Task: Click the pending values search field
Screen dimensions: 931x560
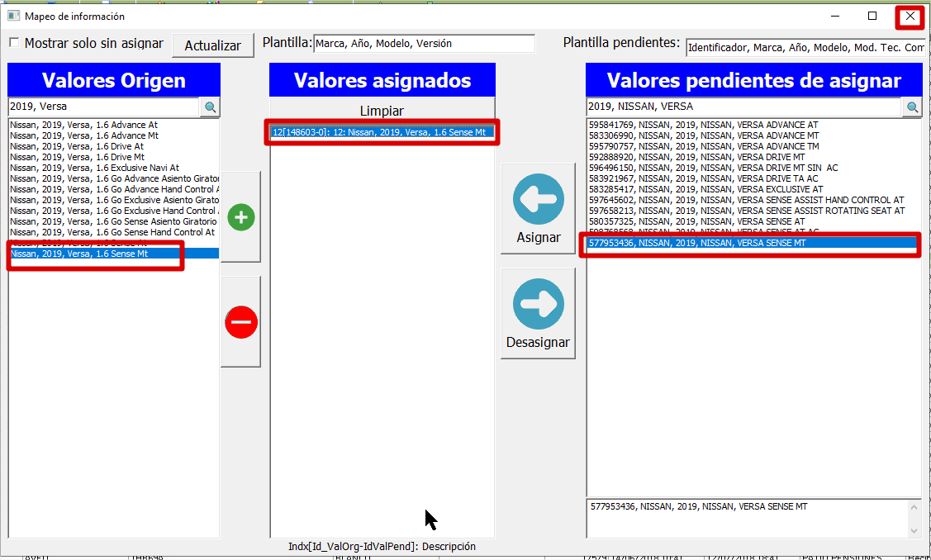Action: pos(743,107)
